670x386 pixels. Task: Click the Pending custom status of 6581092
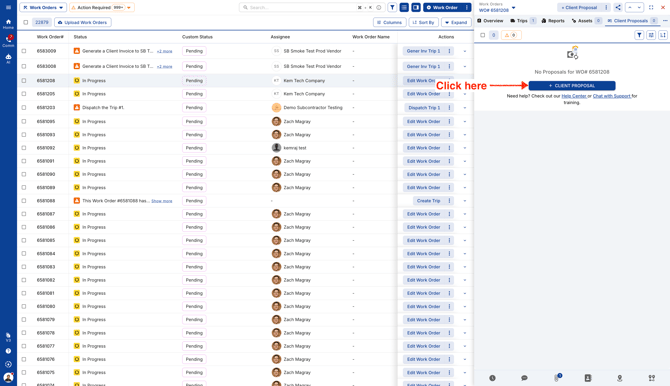pos(194,148)
